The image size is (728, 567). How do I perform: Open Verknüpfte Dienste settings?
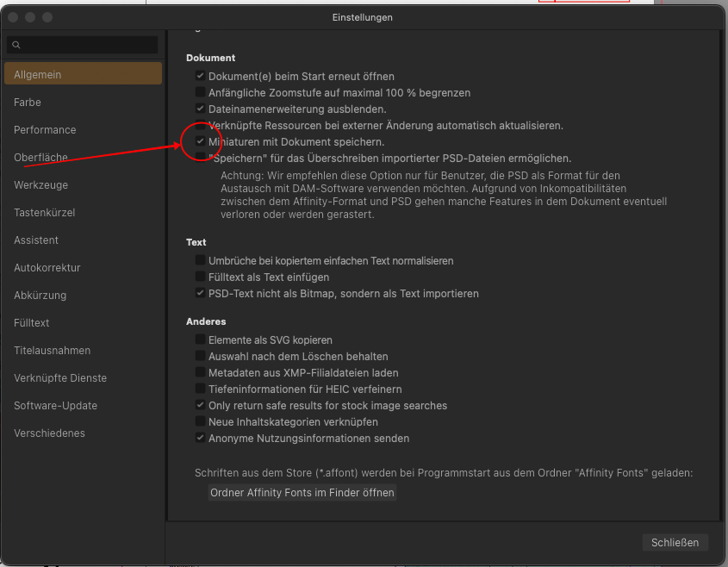tap(60, 378)
